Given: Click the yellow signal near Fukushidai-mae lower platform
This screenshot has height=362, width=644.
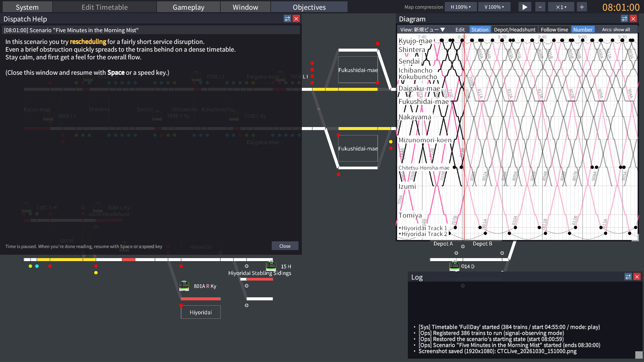Looking at the screenshot, I should pos(391,142).
